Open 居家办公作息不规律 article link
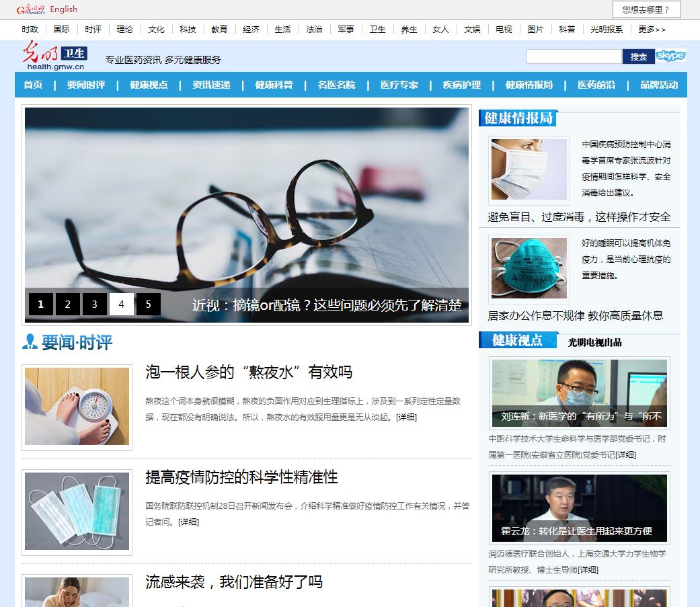The image size is (700, 607). 576,315
